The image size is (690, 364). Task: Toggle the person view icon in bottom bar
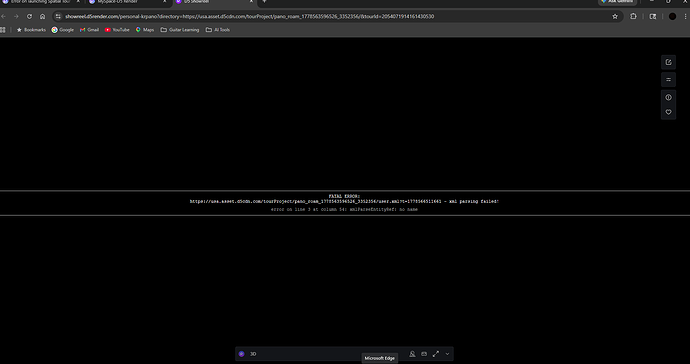point(412,354)
